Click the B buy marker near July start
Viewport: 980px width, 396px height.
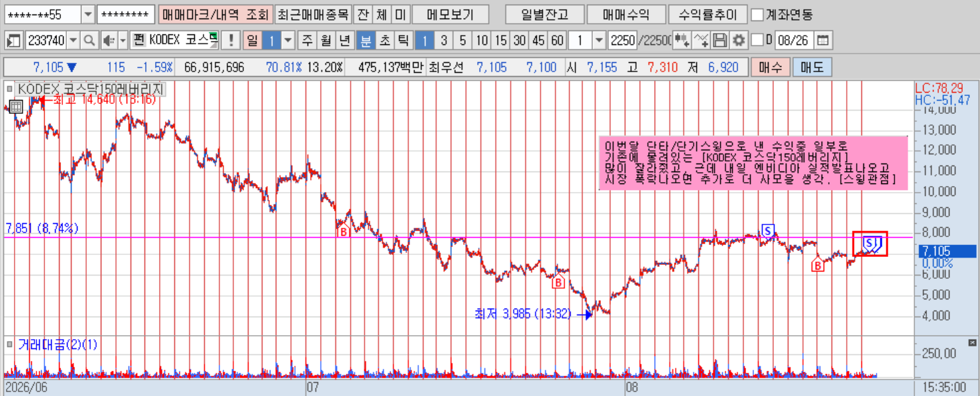343,232
